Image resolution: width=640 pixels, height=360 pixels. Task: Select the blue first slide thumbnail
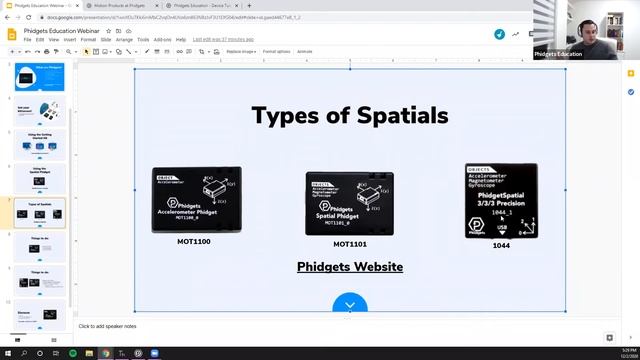point(40,77)
